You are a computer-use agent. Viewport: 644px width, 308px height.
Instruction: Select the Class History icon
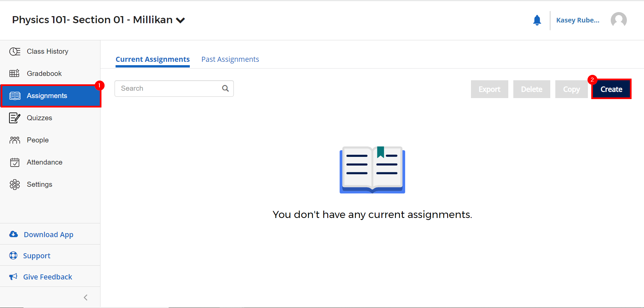click(15, 51)
